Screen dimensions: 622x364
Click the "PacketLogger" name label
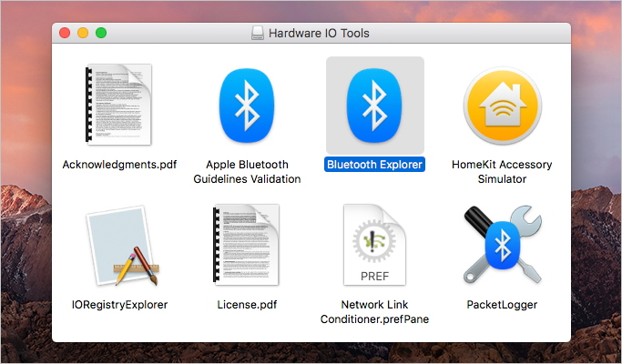502,305
